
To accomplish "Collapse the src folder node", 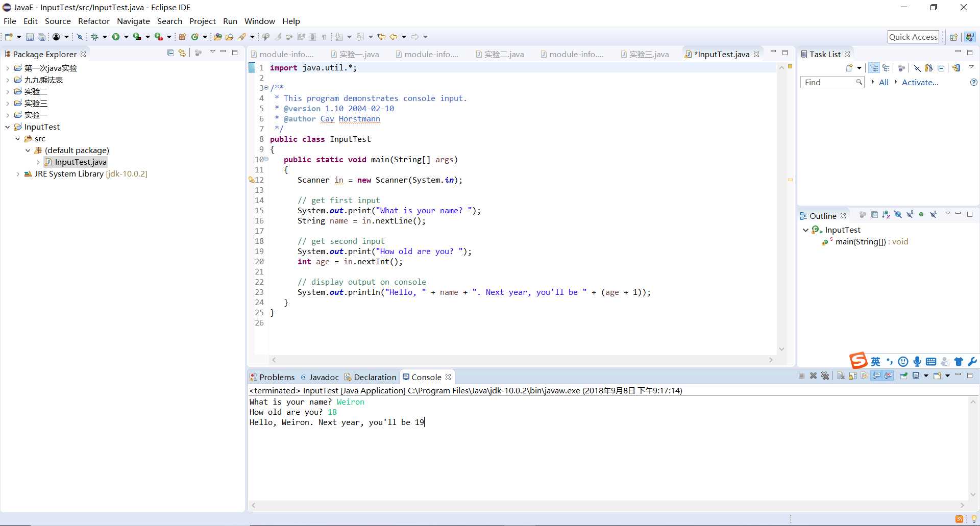I will coord(17,138).
